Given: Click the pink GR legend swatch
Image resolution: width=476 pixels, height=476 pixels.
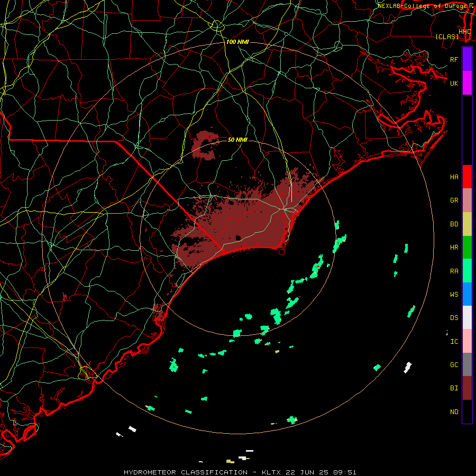Looking at the screenshot, I should 467,200.
